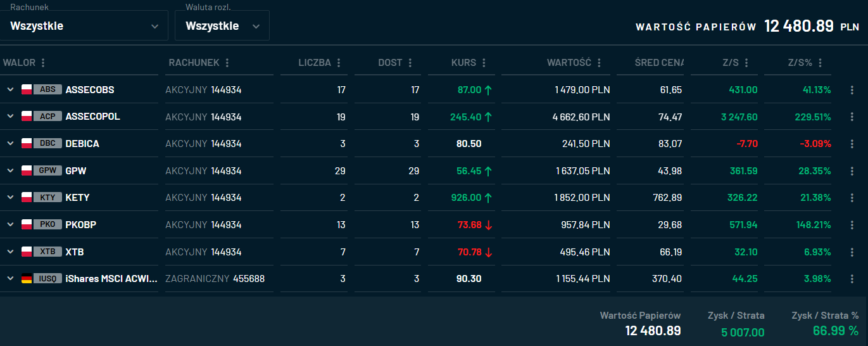
Task: Open the three-dot menu for the iShares MSCI ACWI row
Action: click(852, 279)
